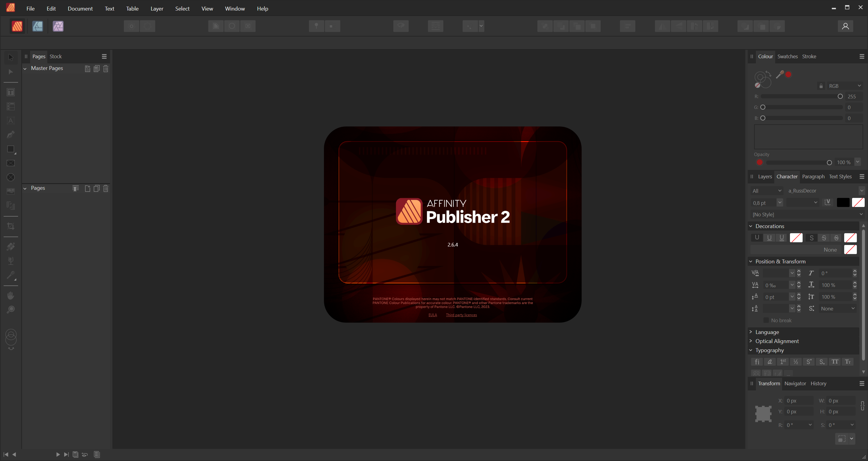Open the account profile icon
Screen dimensions: 868x461
[x=845, y=26]
